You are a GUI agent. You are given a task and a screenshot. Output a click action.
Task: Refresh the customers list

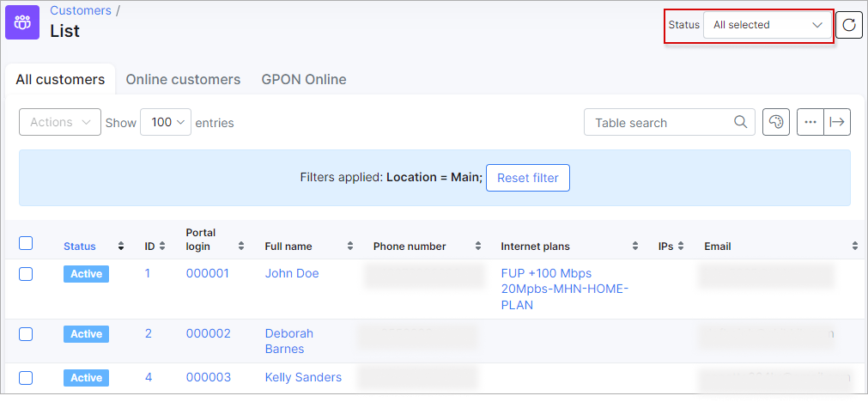click(848, 25)
